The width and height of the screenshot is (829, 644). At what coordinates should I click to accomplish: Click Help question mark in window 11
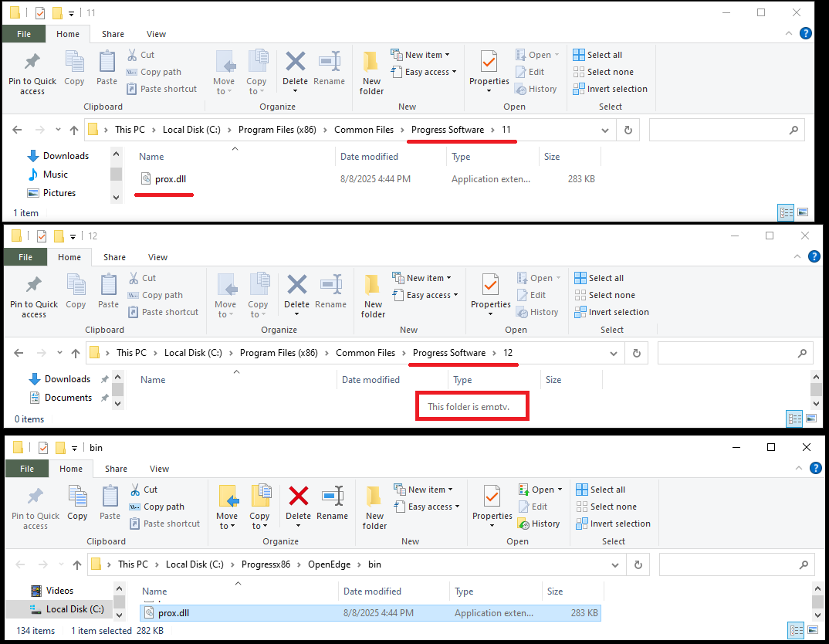806,33
